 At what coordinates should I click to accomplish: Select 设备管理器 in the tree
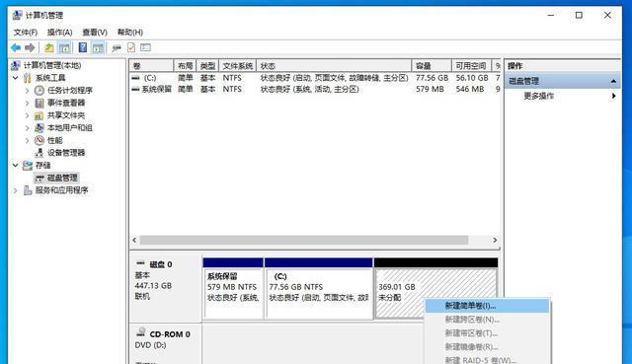(66, 153)
